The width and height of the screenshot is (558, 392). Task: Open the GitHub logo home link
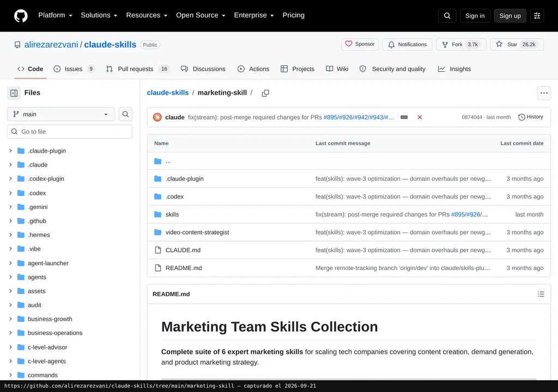(x=21, y=16)
